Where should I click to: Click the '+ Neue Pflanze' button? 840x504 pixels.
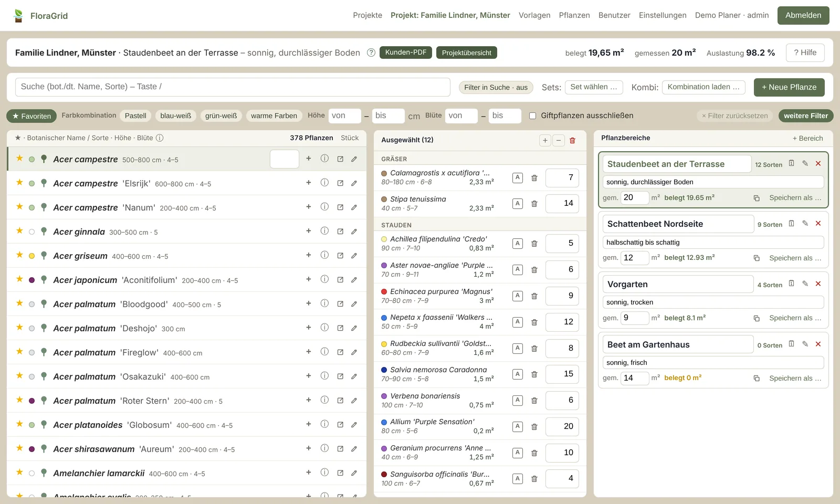click(x=789, y=87)
